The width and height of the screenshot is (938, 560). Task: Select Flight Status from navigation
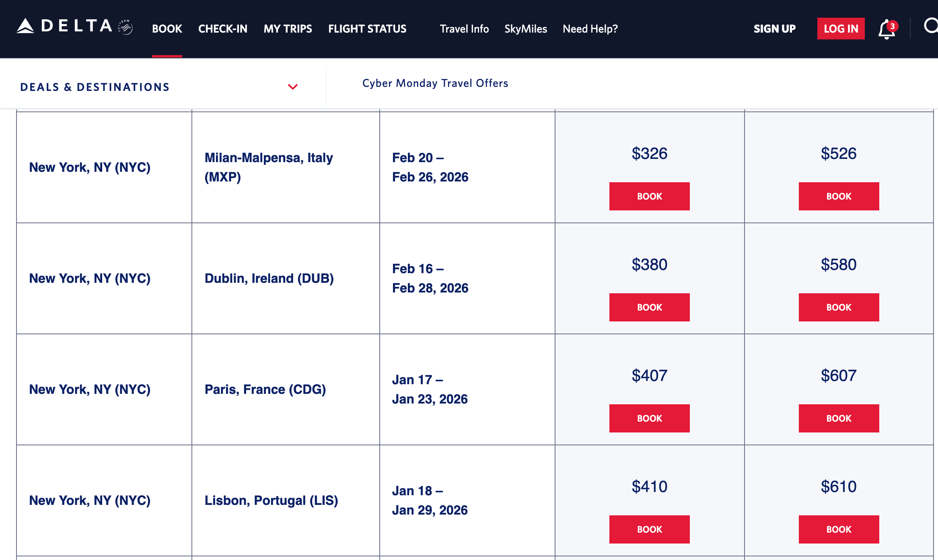click(367, 29)
